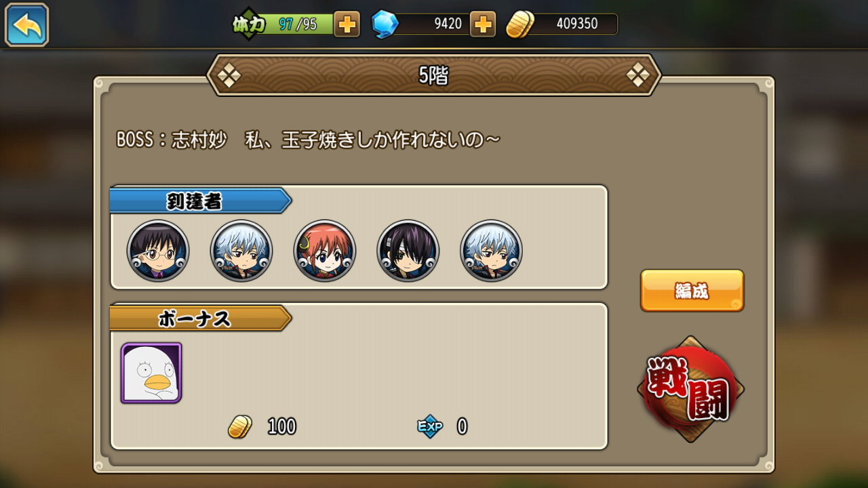Tap the green stamina gauge bar
This screenshot has height=488, width=868.
tap(293, 24)
